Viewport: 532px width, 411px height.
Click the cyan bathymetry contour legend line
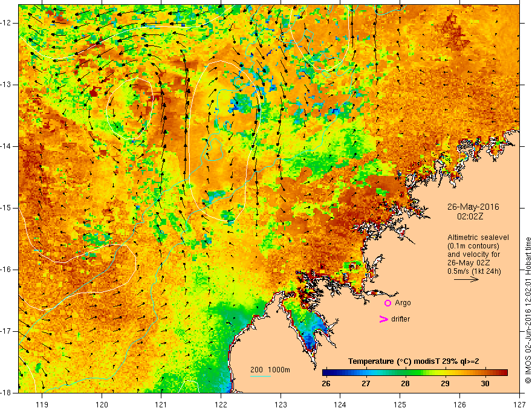coord(261,376)
